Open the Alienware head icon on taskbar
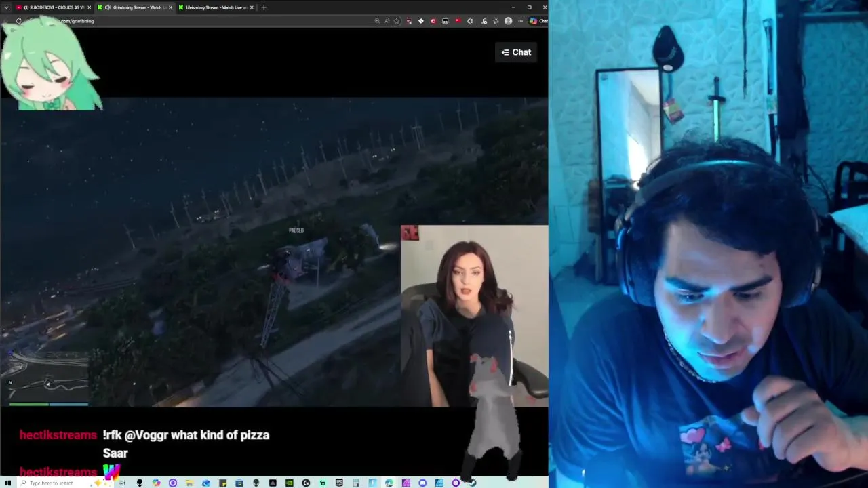Screen dimensions: 868x488 point(140,483)
